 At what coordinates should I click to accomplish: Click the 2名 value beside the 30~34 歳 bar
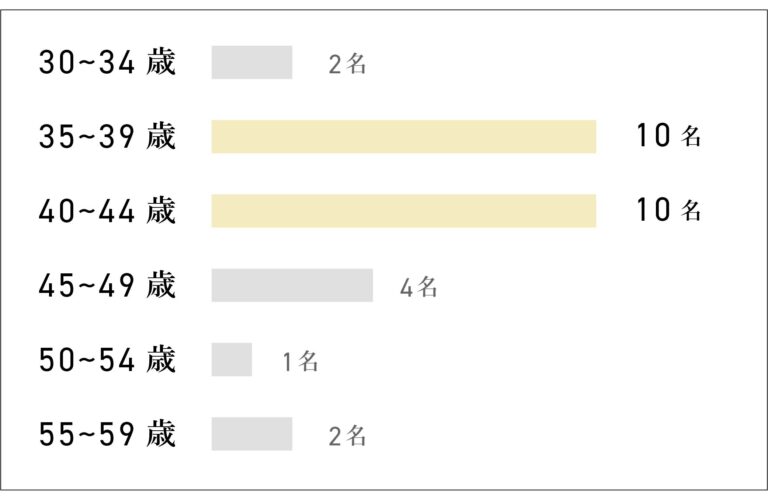pos(347,64)
